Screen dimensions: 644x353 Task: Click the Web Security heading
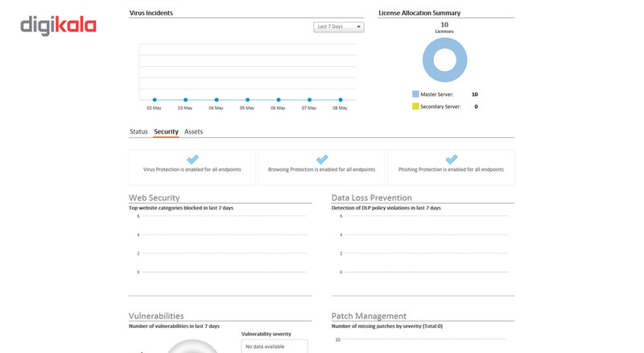click(155, 198)
